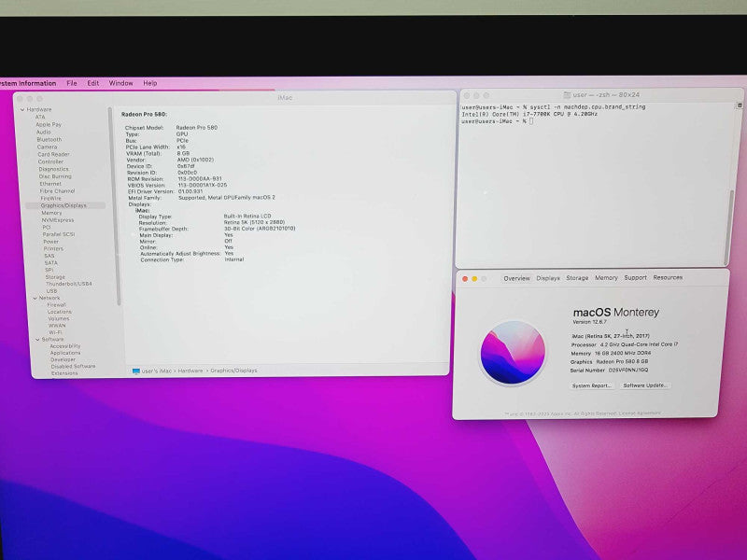Select Accessibility in the sidebar
The width and height of the screenshot is (747, 560).
coord(65,346)
